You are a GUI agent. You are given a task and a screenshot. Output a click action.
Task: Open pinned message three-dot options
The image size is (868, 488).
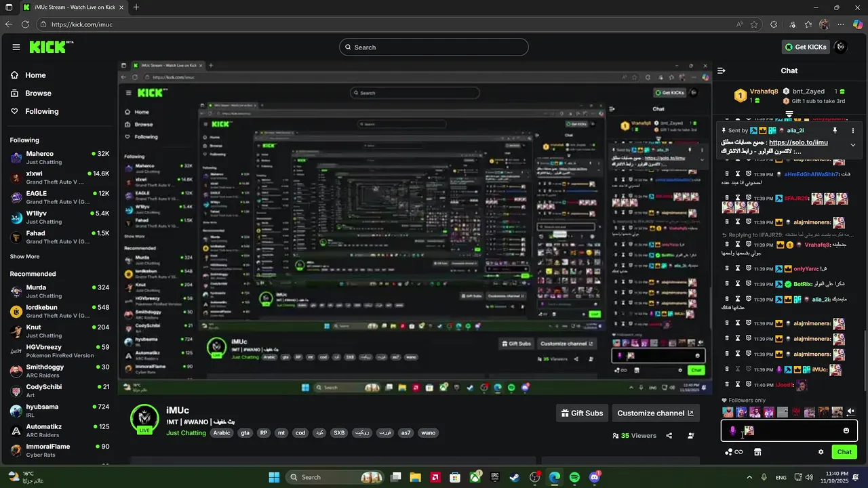click(x=853, y=130)
